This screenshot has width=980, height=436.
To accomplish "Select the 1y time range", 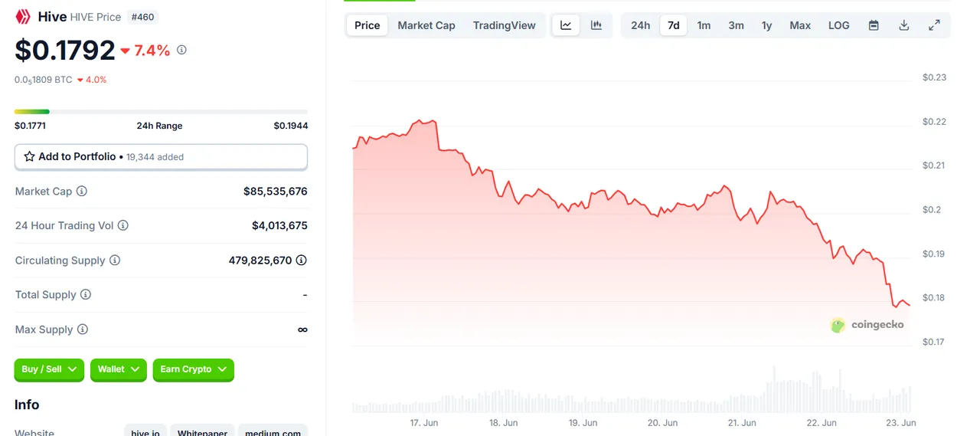I will pyautogui.click(x=766, y=25).
